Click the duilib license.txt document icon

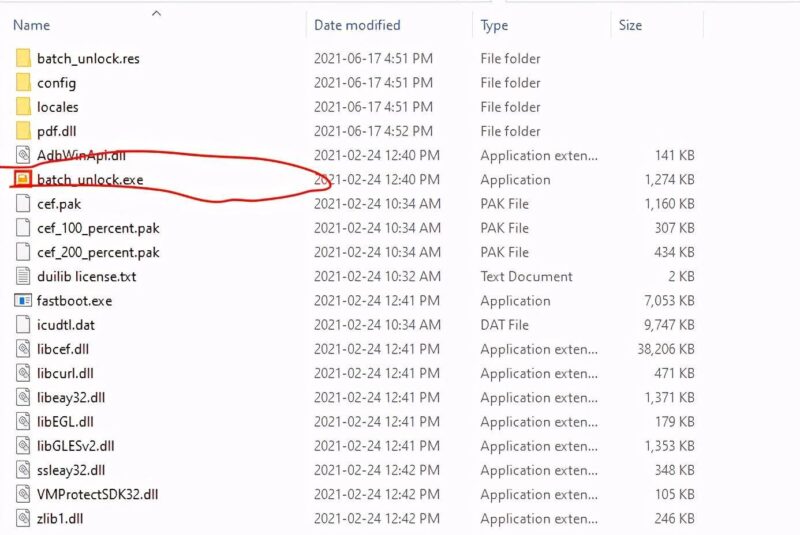[x=23, y=277]
